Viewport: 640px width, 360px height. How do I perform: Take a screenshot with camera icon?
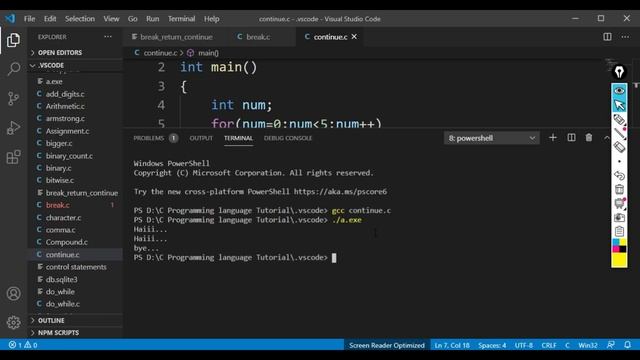[x=619, y=218]
